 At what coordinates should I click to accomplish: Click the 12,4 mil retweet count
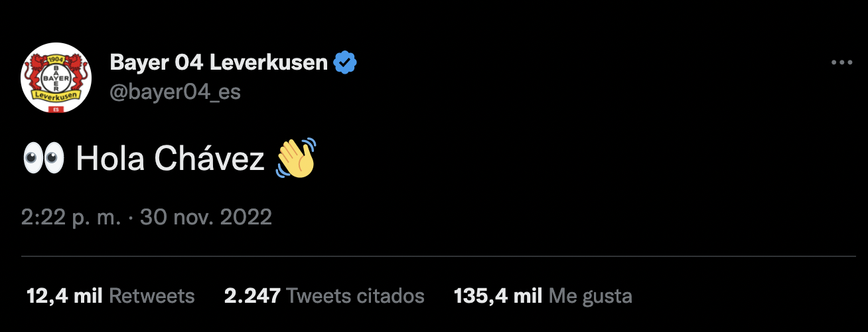64,295
